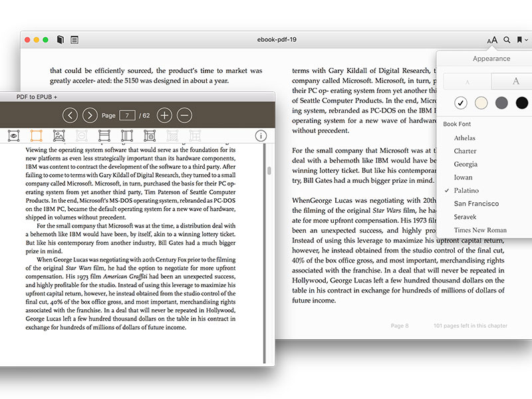Click the ebook-pdf-19 window title
This screenshot has width=532, height=399.
coord(277,40)
